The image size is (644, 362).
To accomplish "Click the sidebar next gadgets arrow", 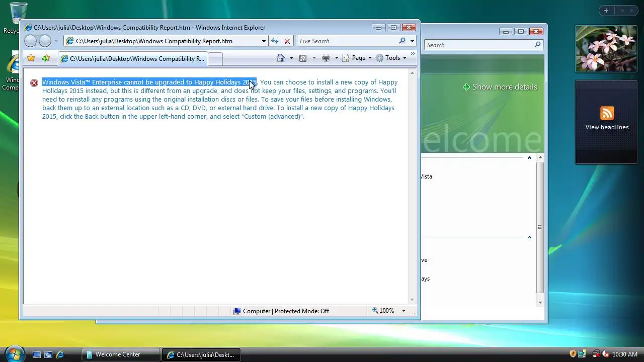I will [632, 11].
